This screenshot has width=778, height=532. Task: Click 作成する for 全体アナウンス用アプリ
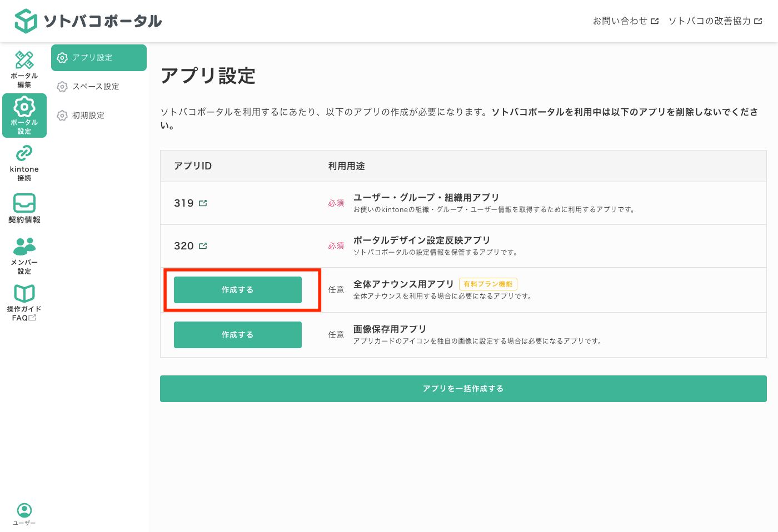237,289
